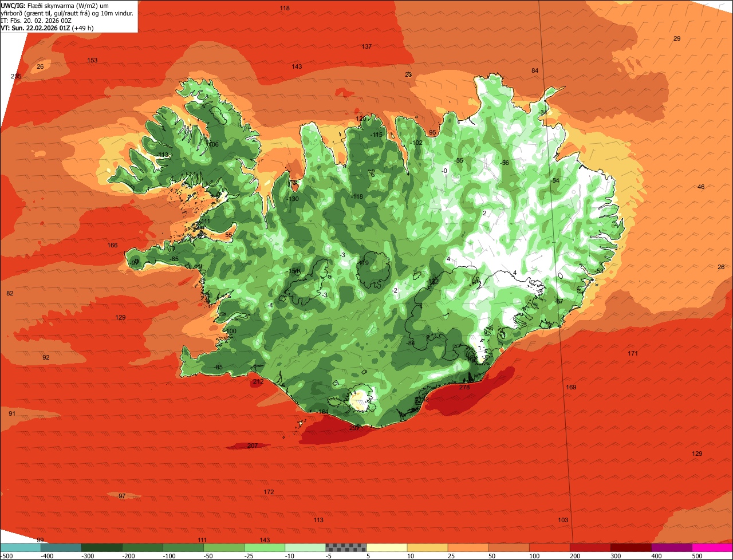Click the title line 'UWC/IG: Flæði skynvarma (W/m2) um'
The width and height of the screenshot is (733, 560).
54,5
